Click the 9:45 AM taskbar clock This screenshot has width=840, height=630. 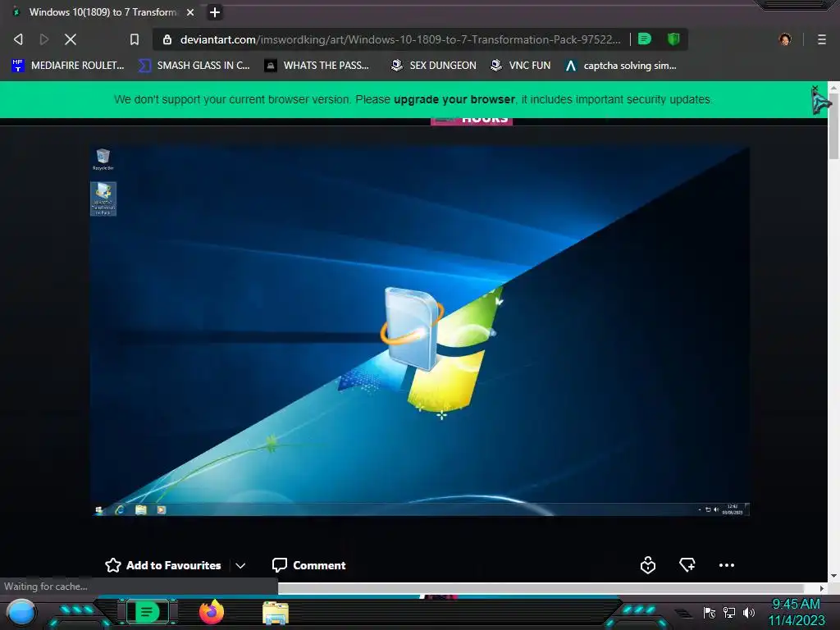(x=797, y=612)
